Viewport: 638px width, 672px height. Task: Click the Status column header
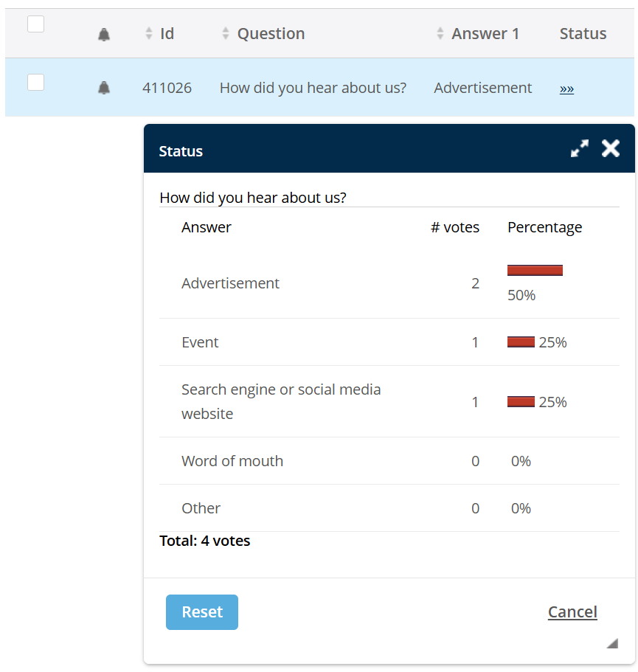[583, 33]
